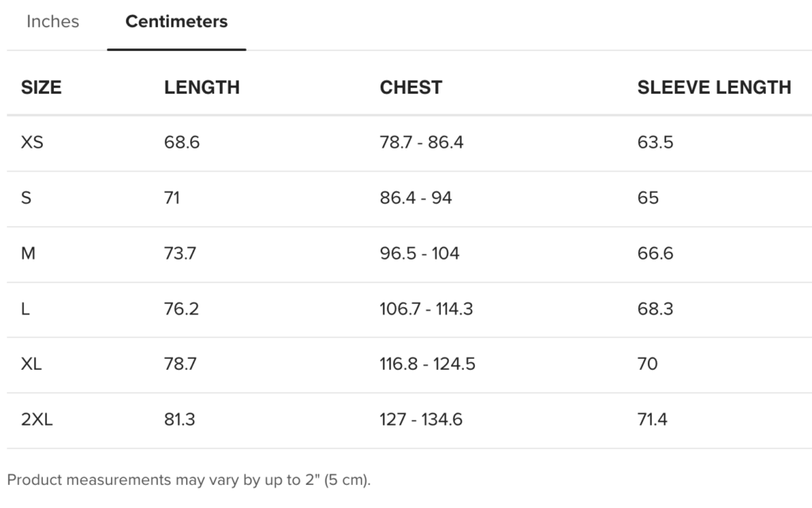This screenshot has width=812, height=508.
Task: Select the 2XL size row label
Action: click(x=36, y=420)
